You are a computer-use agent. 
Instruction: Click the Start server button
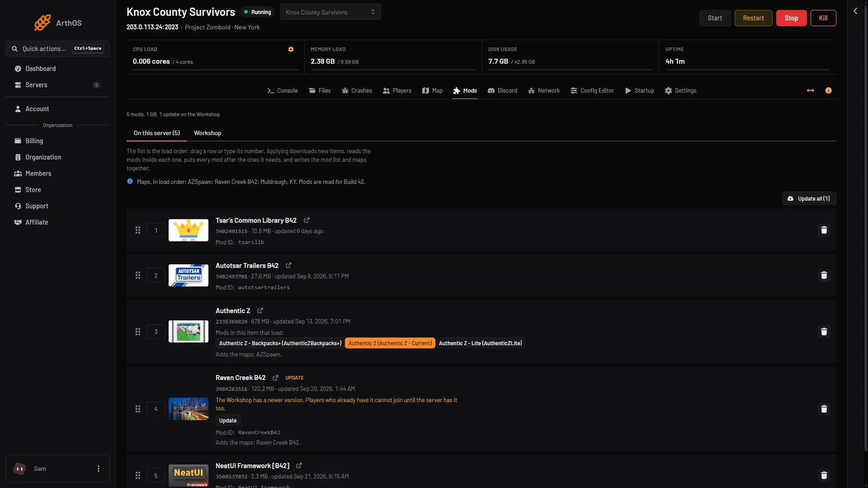pyautogui.click(x=715, y=18)
